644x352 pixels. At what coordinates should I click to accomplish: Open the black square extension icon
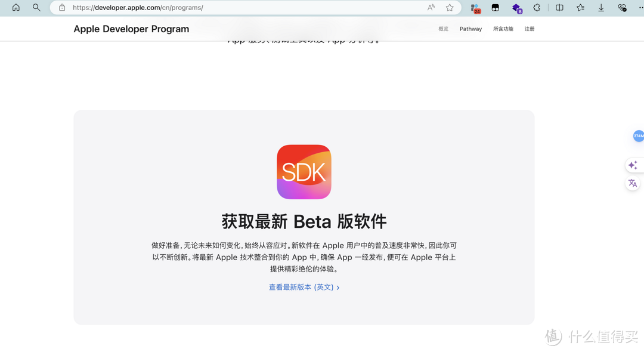point(496,7)
